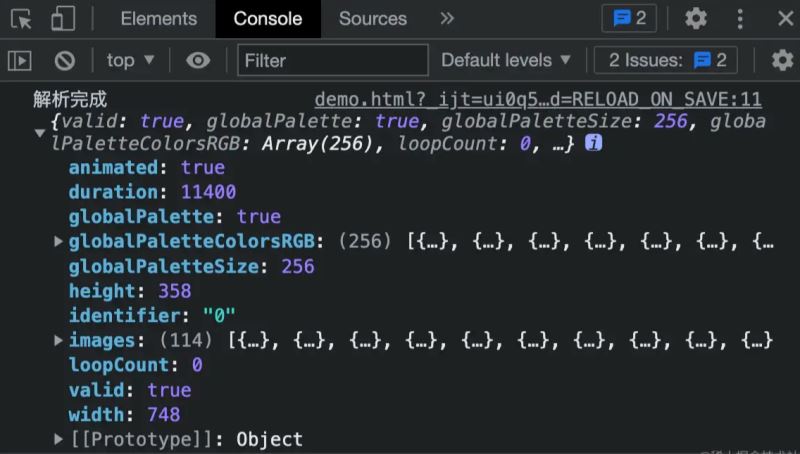
Task: Expand the images array entry
Action: [59, 341]
